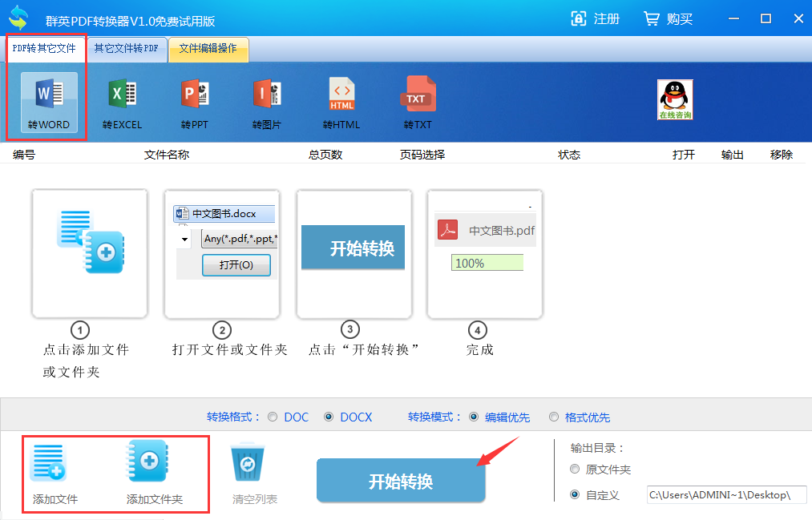Select the 转HTML conversion icon
Screen dimensions: 812x520
[341, 103]
